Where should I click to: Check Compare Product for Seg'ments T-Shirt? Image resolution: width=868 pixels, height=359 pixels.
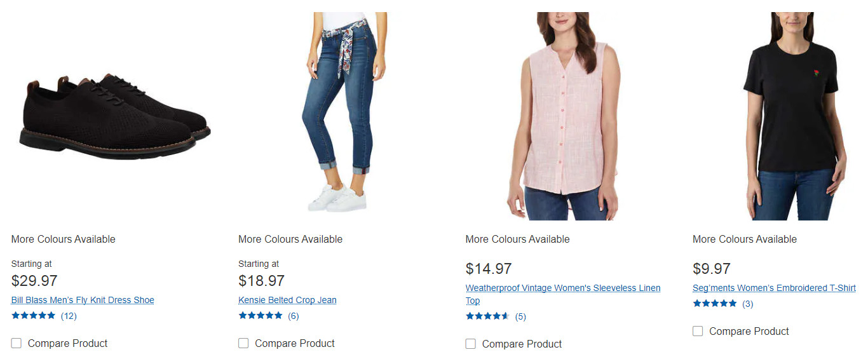[x=698, y=331]
